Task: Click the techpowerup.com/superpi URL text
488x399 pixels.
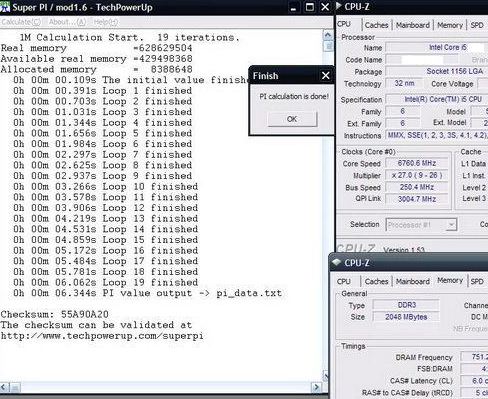Action: tap(102, 336)
